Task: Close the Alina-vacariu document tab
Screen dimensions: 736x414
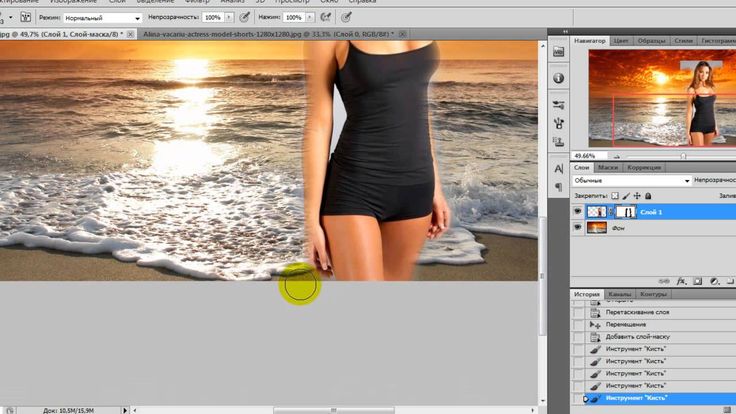Action: click(x=402, y=34)
